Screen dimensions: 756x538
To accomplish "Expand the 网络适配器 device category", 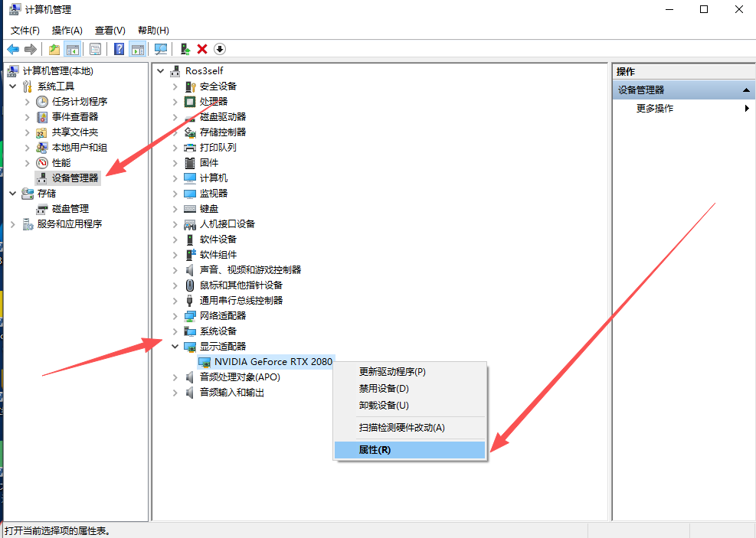I will pyautogui.click(x=175, y=316).
